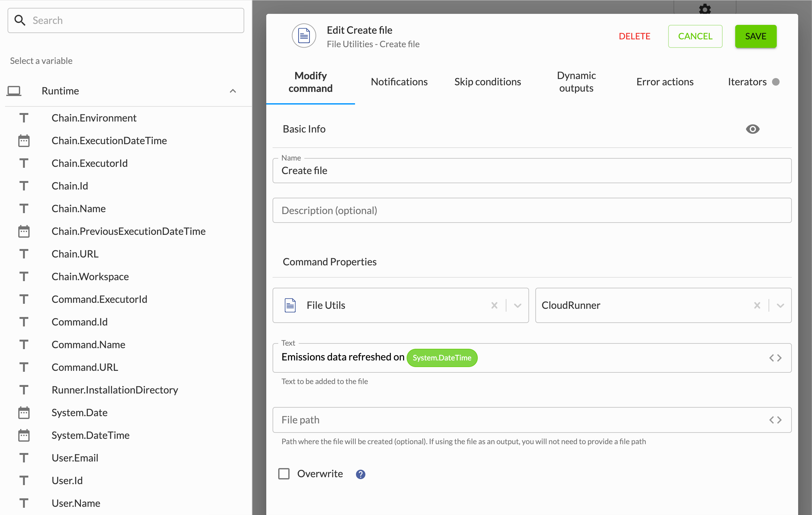Click the text-type icon beside User.Email

click(x=24, y=458)
